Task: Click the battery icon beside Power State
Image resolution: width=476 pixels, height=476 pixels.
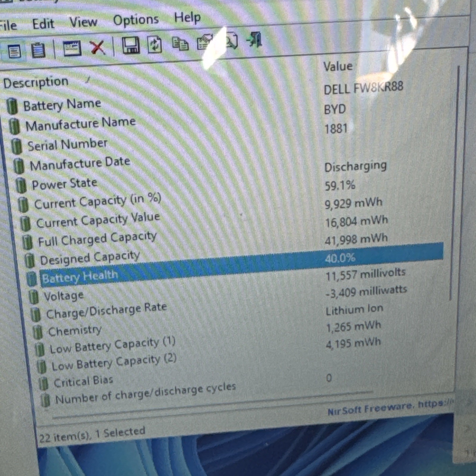Action: (x=21, y=185)
